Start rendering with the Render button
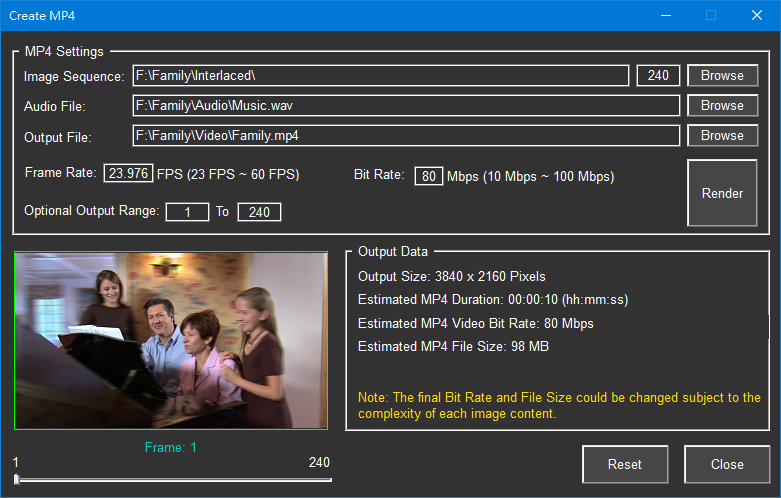Viewport: 781px width, 498px height. pyautogui.click(x=722, y=193)
